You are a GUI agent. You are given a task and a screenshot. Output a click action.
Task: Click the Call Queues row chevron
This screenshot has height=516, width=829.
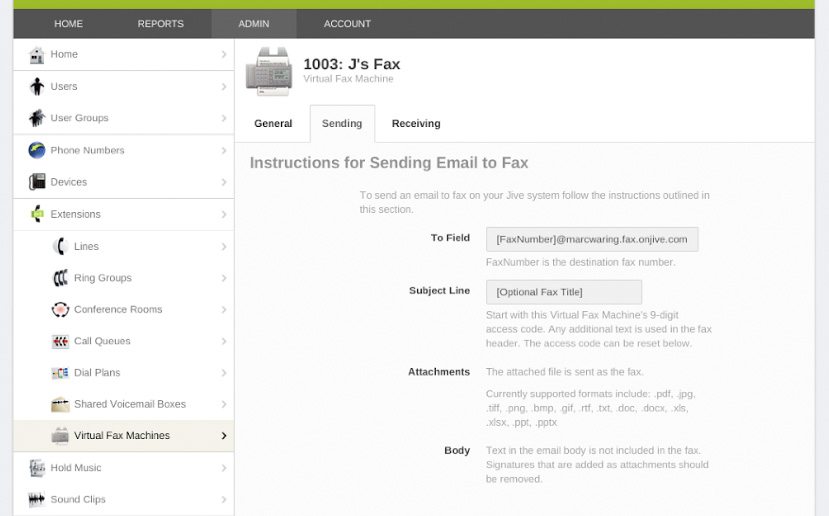pyautogui.click(x=224, y=342)
